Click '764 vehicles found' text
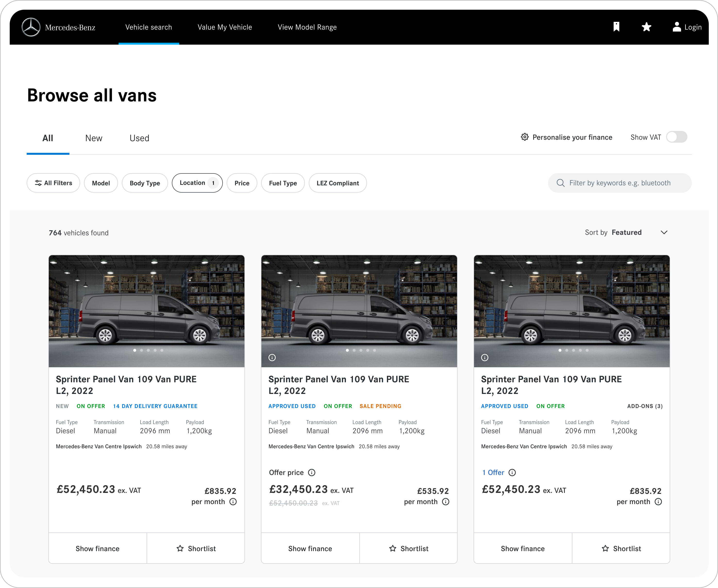Image resolution: width=718 pixels, height=588 pixels. click(79, 233)
